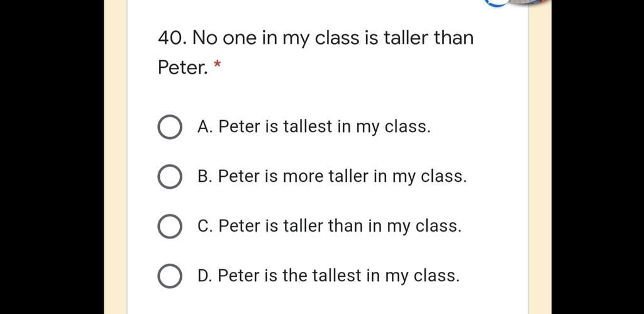
Task: Click the cream form margin left of the card
Action: click(116, 157)
